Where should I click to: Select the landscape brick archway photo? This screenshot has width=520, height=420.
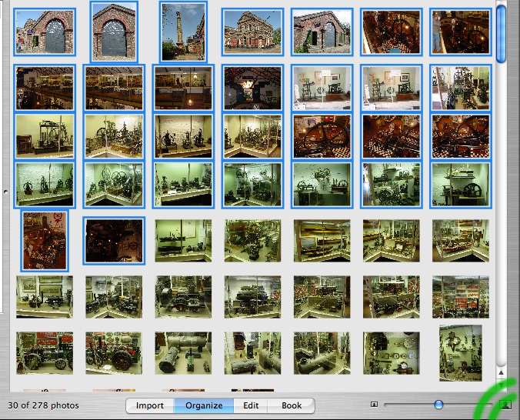(x=45, y=32)
